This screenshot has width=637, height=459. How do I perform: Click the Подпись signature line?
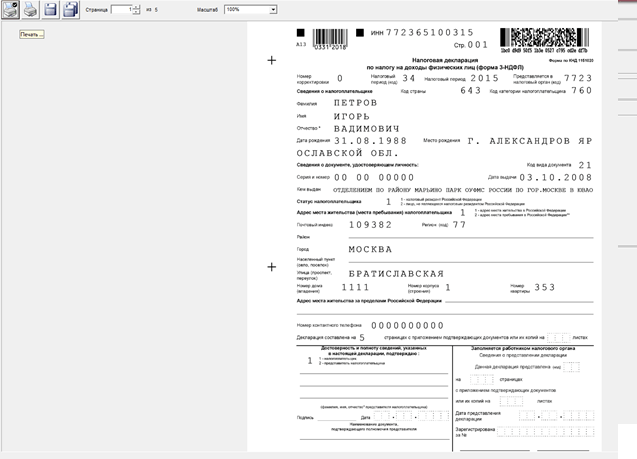pos(336,418)
